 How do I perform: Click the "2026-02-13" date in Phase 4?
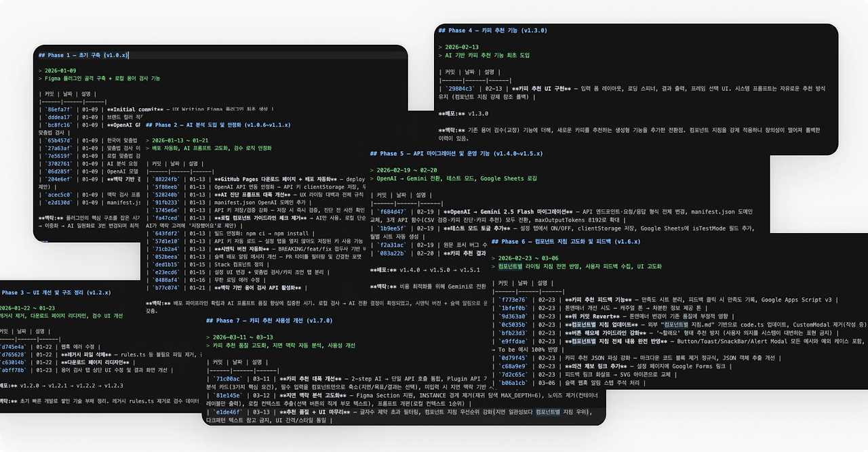pos(460,48)
